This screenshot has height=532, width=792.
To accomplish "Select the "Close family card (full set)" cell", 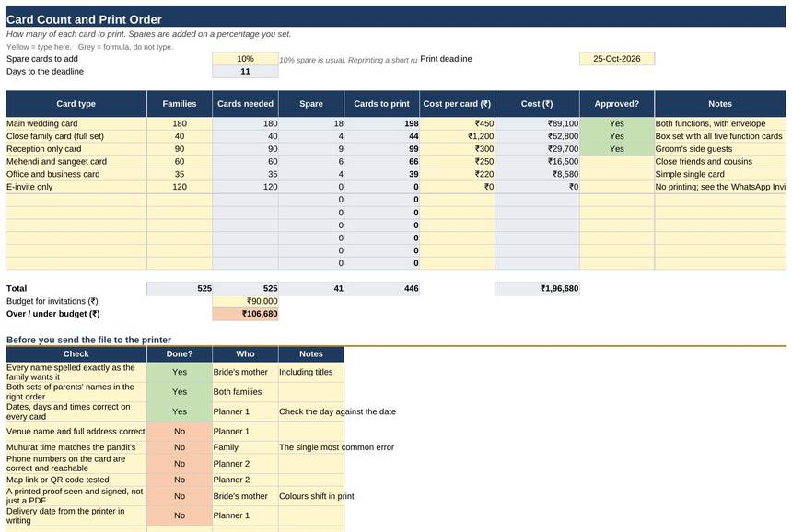I will (76, 136).
